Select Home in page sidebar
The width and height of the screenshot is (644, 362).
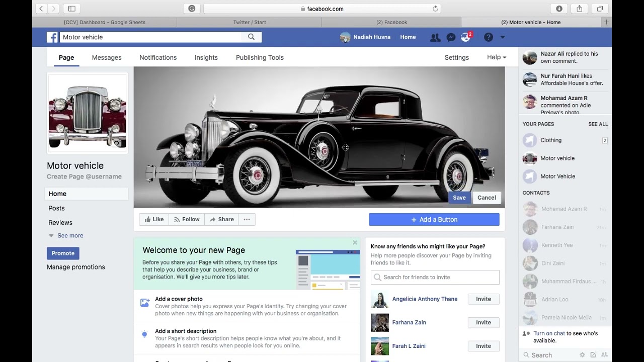click(87, 194)
